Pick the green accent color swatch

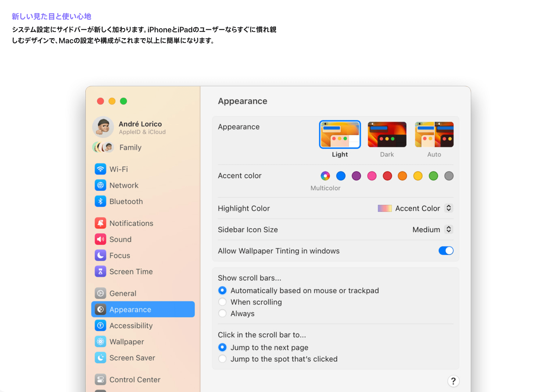click(x=433, y=176)
